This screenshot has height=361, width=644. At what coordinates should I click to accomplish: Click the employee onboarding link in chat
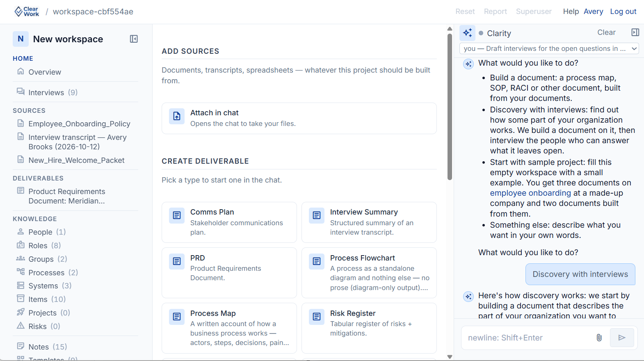[530, 193]
